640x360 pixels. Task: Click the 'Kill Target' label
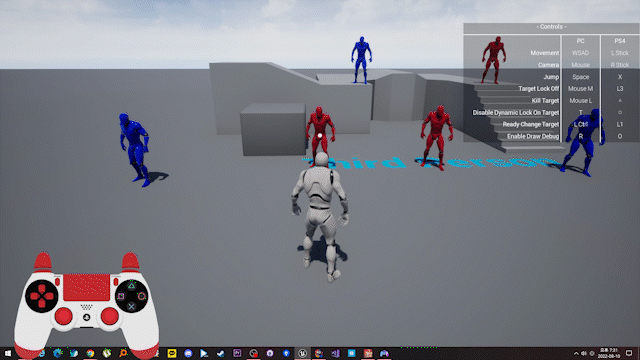[545, 100]
